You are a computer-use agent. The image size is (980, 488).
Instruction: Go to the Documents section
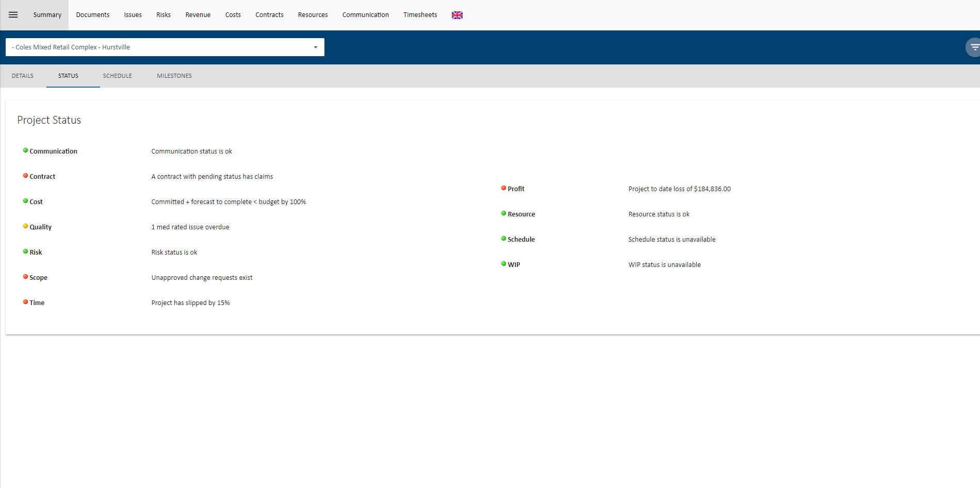pos(93,15)
